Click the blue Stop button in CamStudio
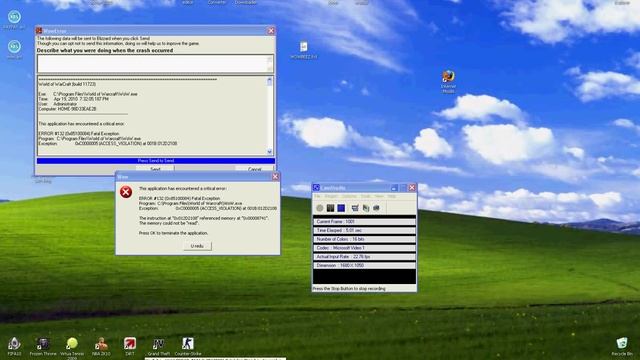This screenshot has width=640, height=360. tap(341, 208)
